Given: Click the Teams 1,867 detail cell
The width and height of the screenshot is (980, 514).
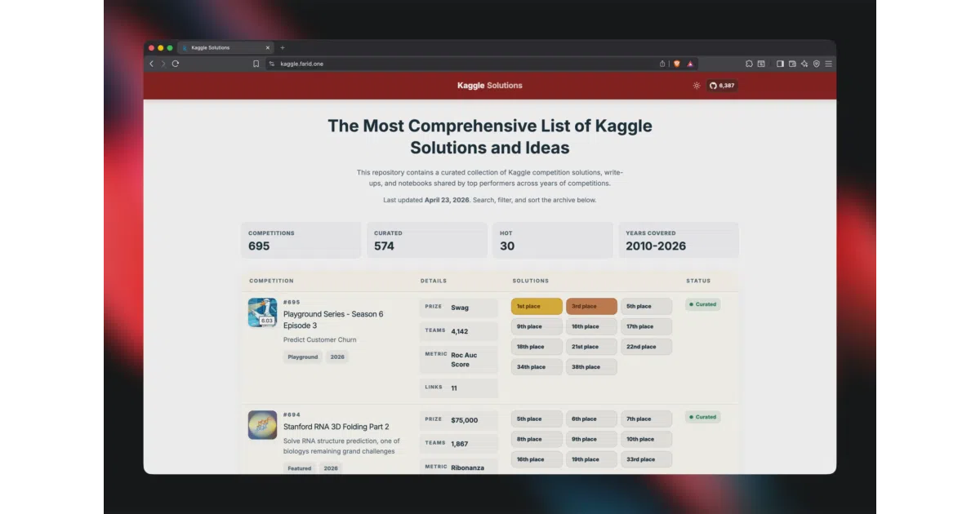Looking at the screenshot, I should (x=459, y=444).
